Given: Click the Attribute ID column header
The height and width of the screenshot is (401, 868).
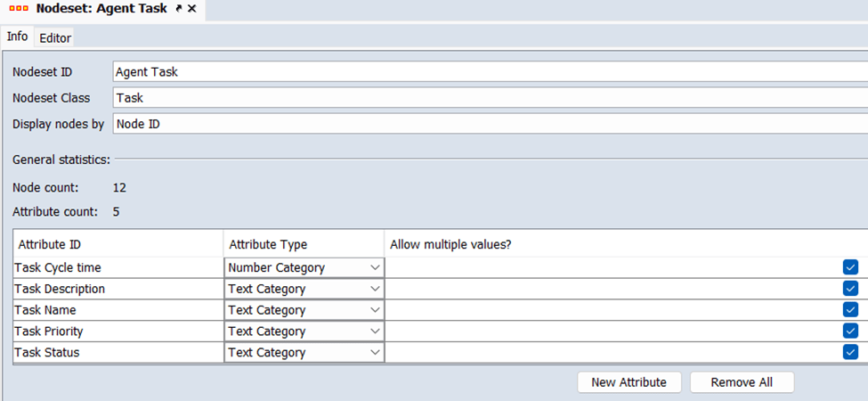Looking at the screenshot, I should tap(118, 244).
